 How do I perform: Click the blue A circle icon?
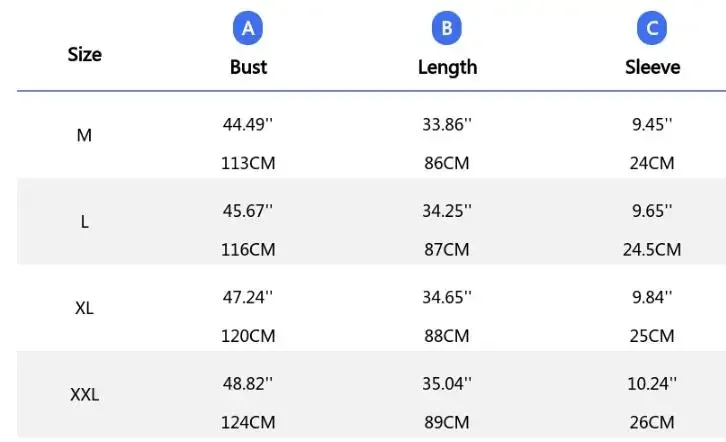click(x=248, y=29)
